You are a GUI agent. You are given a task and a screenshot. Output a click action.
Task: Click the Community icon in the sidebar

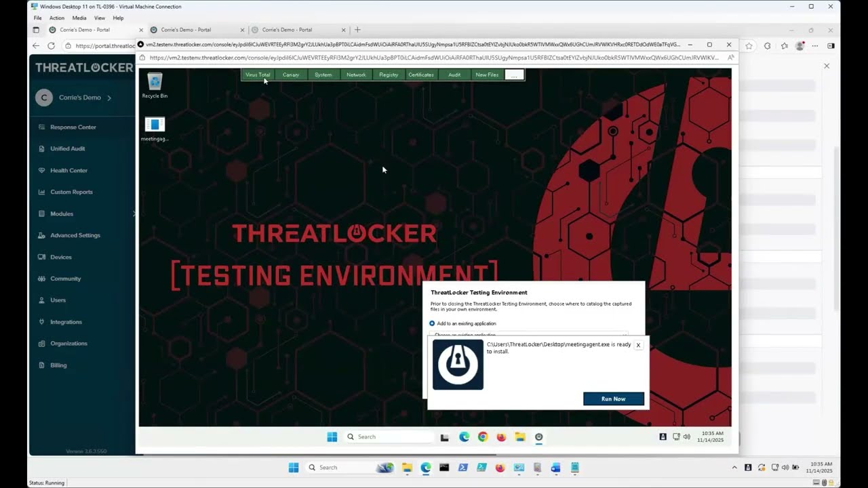click(42, 279)
